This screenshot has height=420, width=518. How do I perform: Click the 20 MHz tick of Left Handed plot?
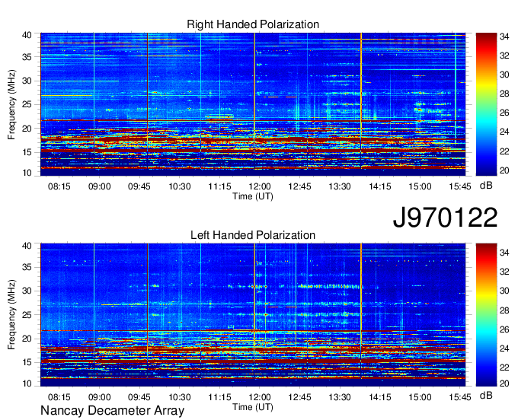pos(27,339)
